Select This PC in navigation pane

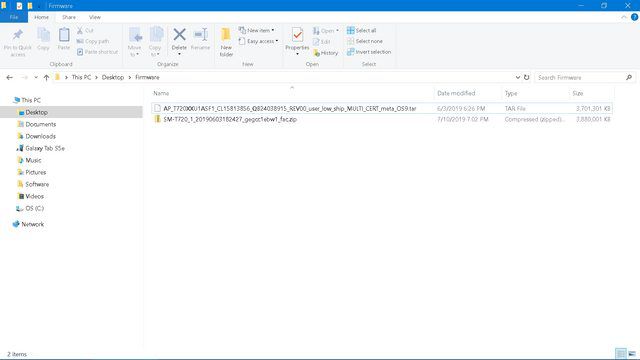27,100
